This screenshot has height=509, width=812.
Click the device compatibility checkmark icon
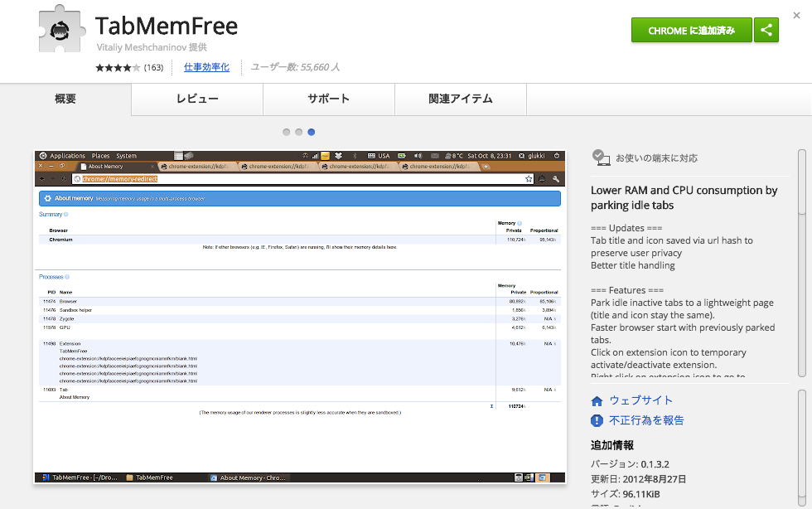[601, 158]
